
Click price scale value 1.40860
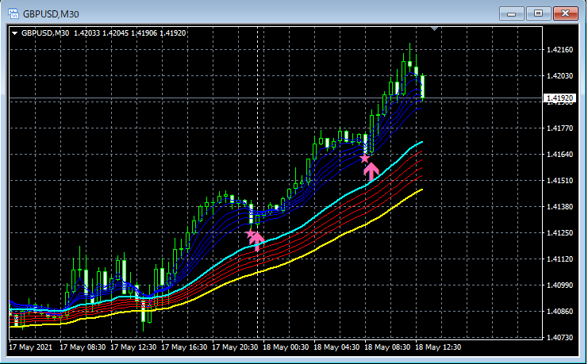tap(560, 311)
